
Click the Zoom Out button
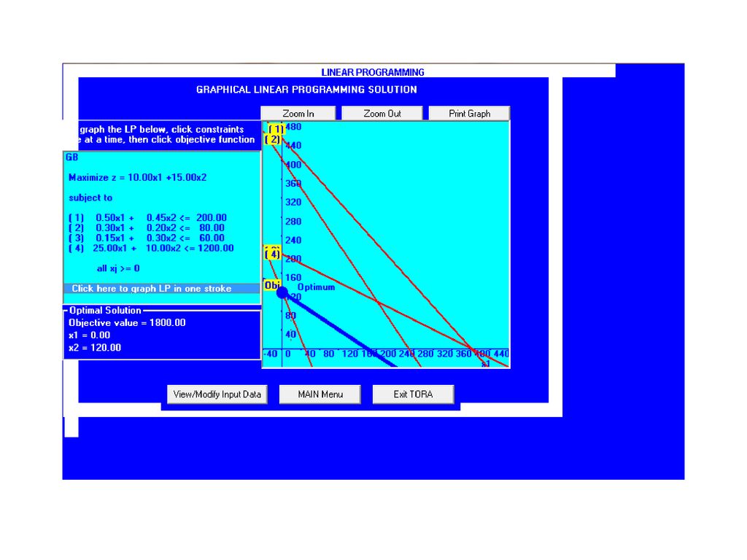(382, 113)
